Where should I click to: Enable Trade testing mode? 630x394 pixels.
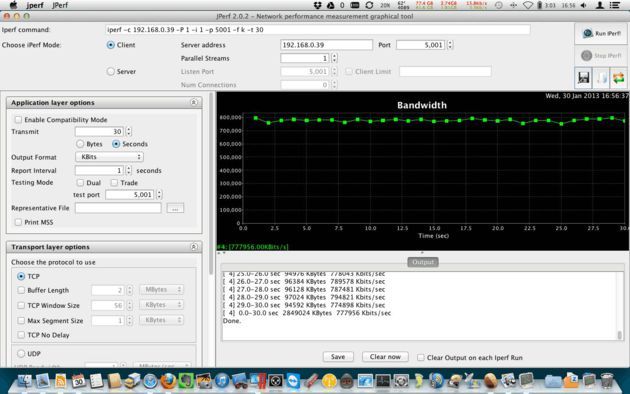coord(115,183)
